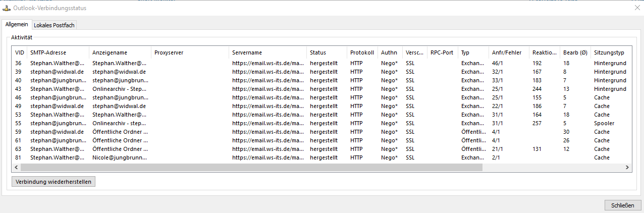Sort by the VID column header
Viewport: 644px width, 213px height.
tap(20, 52)
